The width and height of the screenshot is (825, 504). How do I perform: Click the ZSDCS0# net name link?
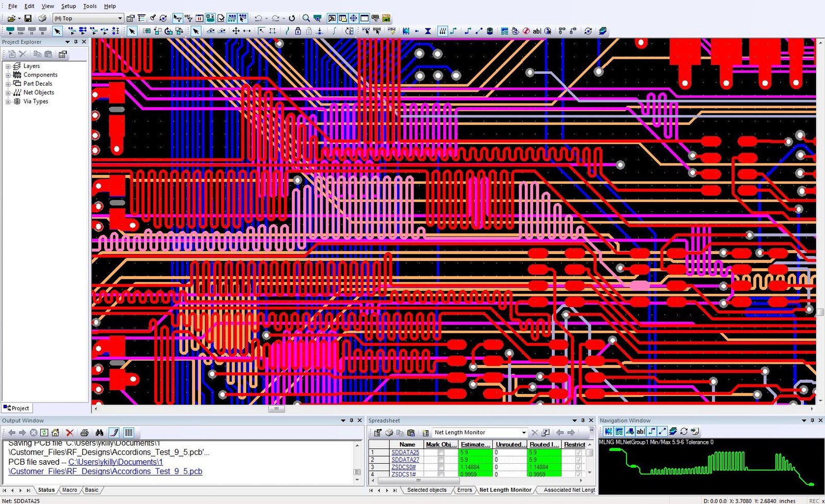pos(404,467)
